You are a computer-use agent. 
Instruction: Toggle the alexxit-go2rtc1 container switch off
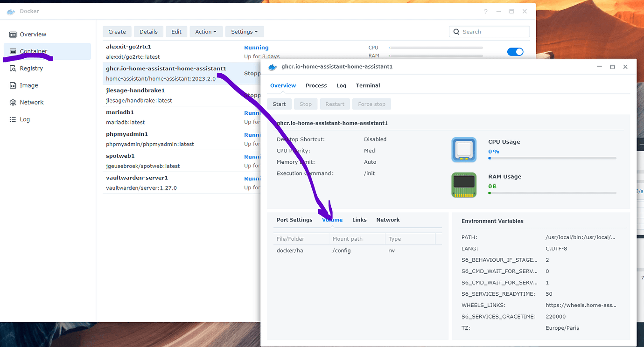click(x=515, y=52)
